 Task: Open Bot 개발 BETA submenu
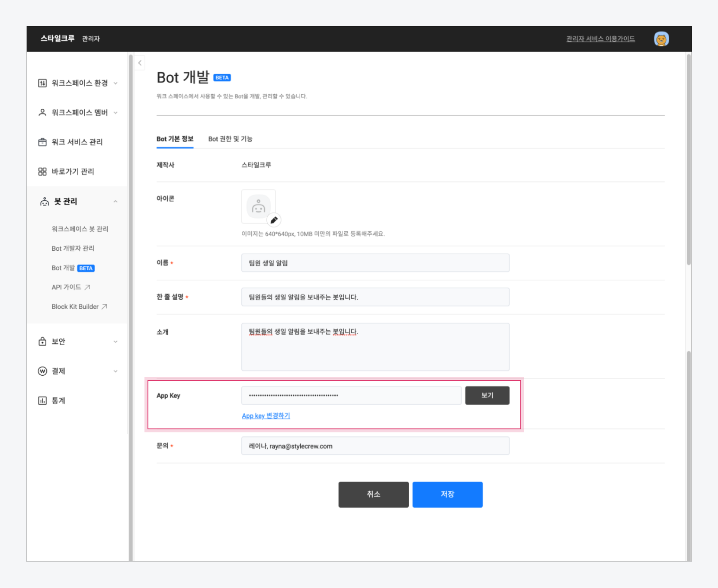(73, 268)
